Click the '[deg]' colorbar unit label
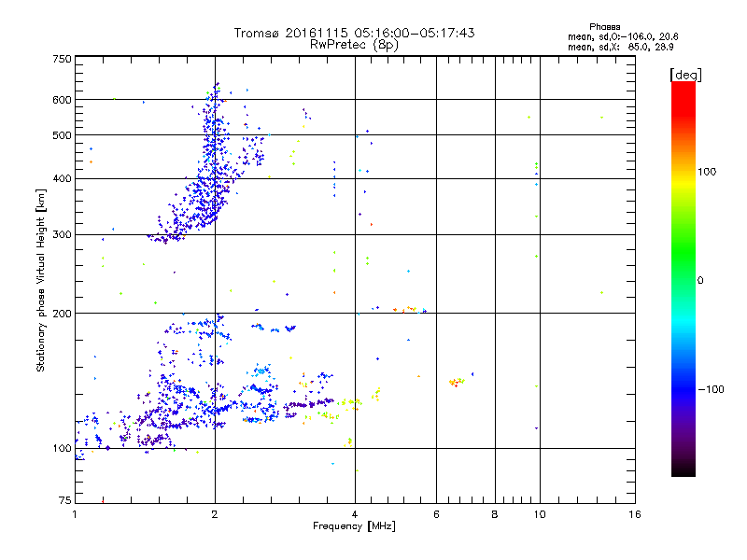The image size is (747, 560). pos(685,75)
